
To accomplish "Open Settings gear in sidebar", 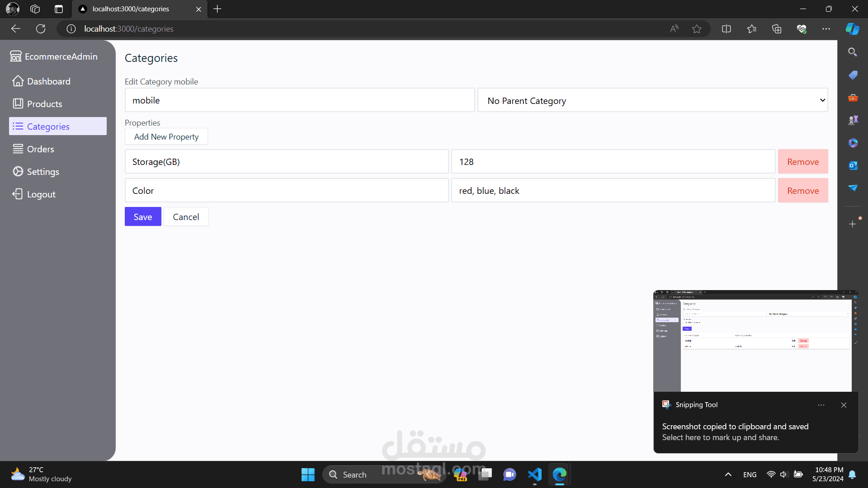I will (18, 172).
